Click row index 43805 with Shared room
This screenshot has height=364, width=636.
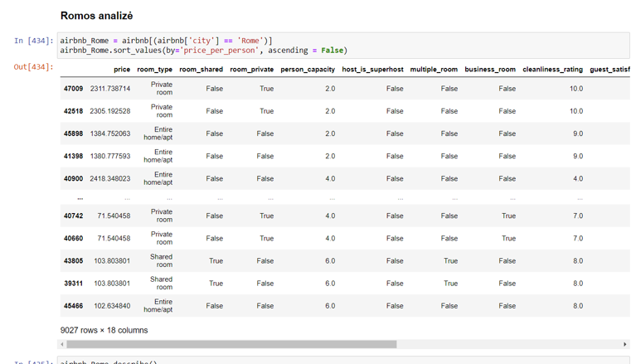click(73, 261)
